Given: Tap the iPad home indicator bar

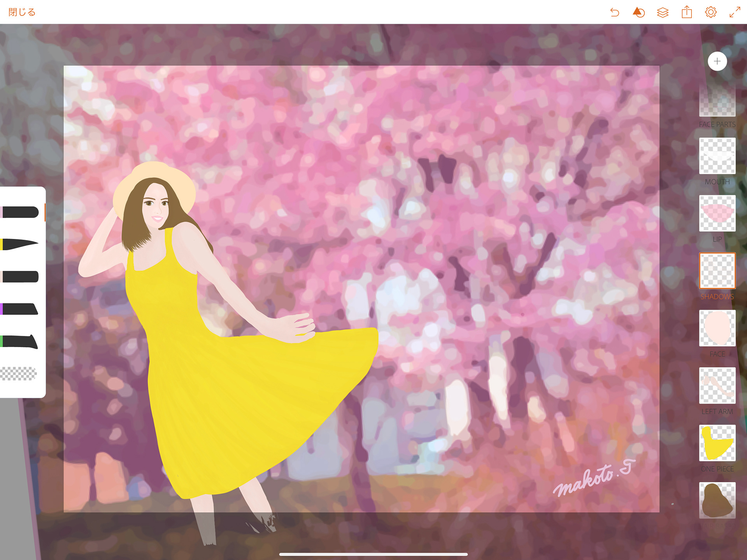Looking at the screenshot, I should click(x=373, y=554).
